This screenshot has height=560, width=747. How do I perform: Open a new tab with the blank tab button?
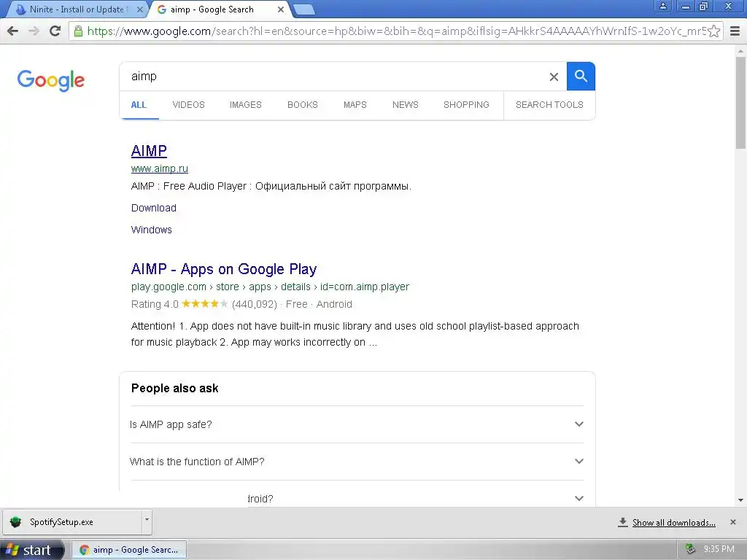tap(303, 9)
